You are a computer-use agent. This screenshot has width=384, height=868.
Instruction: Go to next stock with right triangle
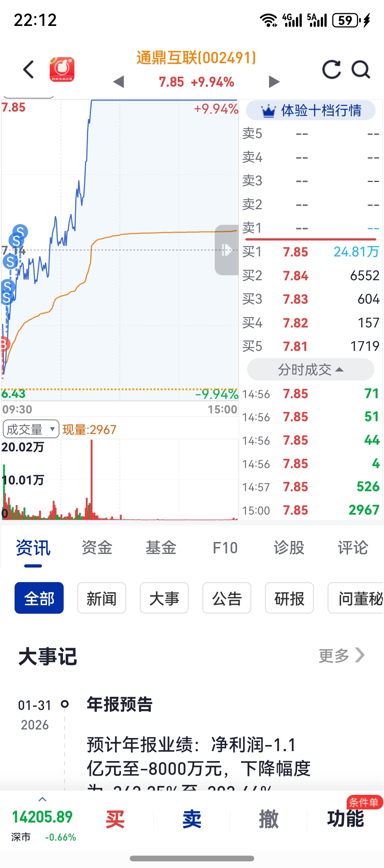point(274,82)
